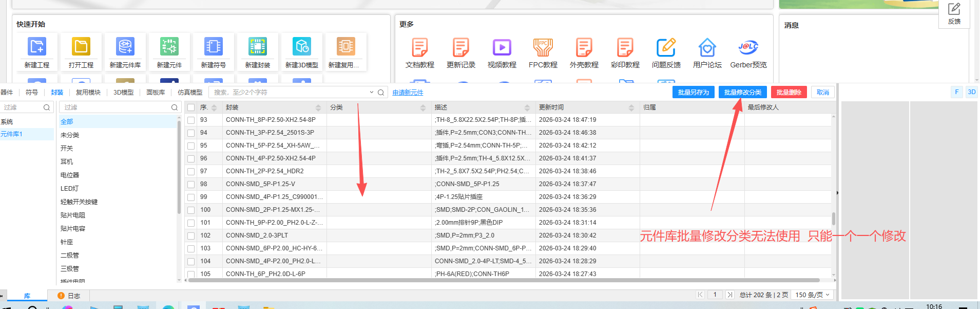Check the box for row 93

pos(191,120)
